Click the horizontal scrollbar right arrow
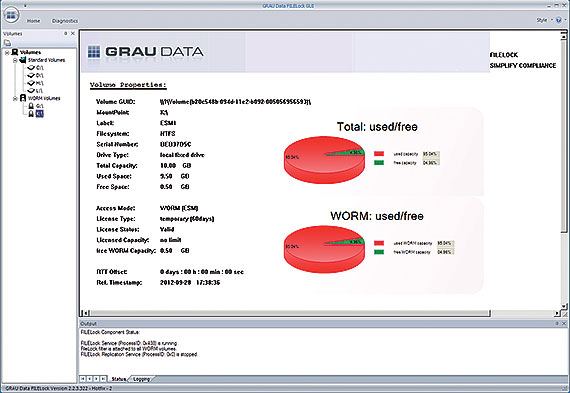The width and height of the screenshot is (570, 393). (x=558, y=313)
